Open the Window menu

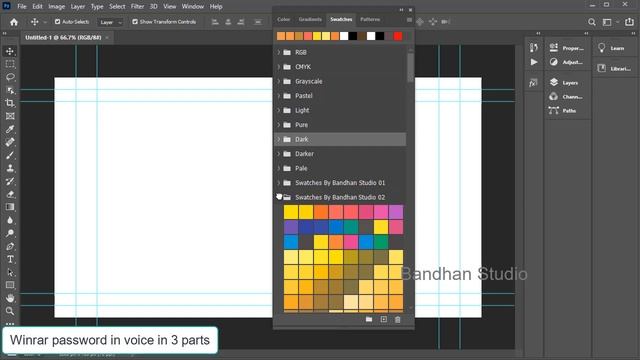click(x=193, y=7)
